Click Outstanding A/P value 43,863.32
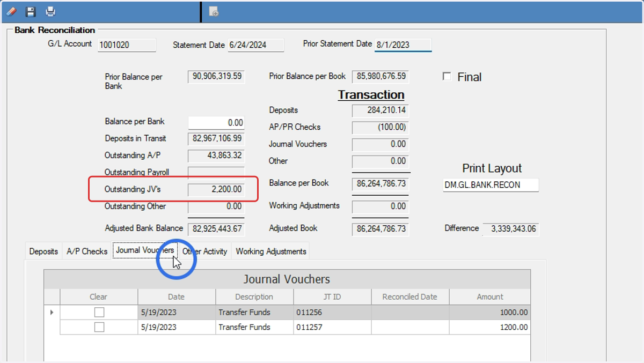The width and height of the screenshot is (644, 363). pos(216,155)
